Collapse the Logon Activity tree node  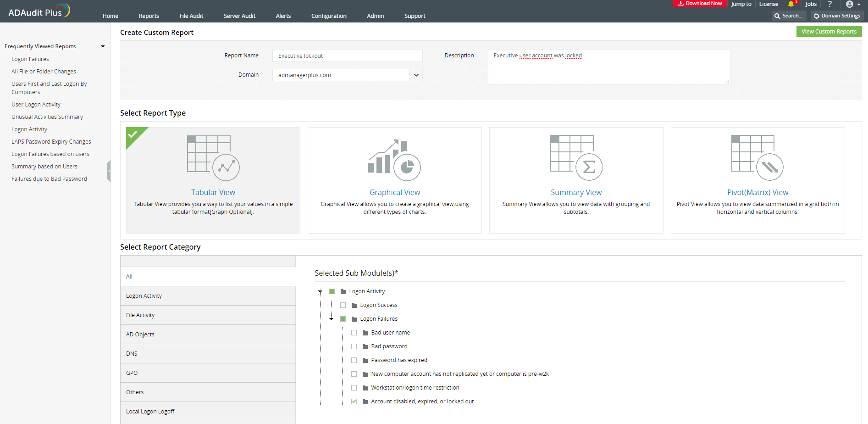point(321,291)
